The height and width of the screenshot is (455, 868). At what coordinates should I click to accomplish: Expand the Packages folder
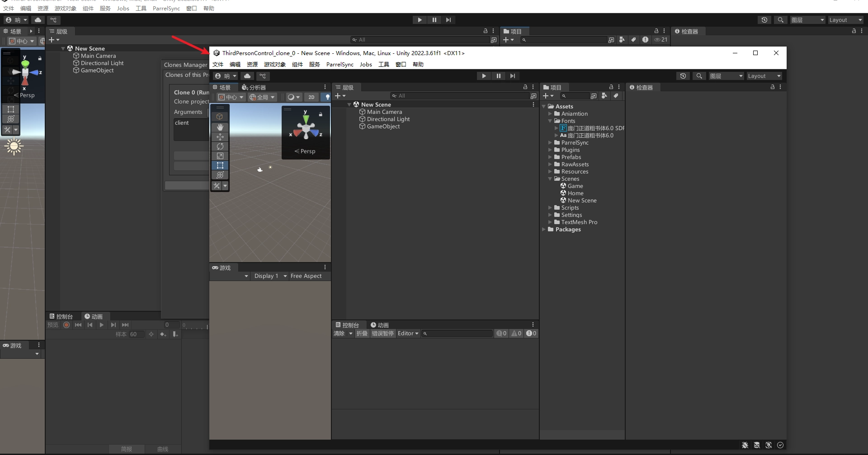coord(544,230)
